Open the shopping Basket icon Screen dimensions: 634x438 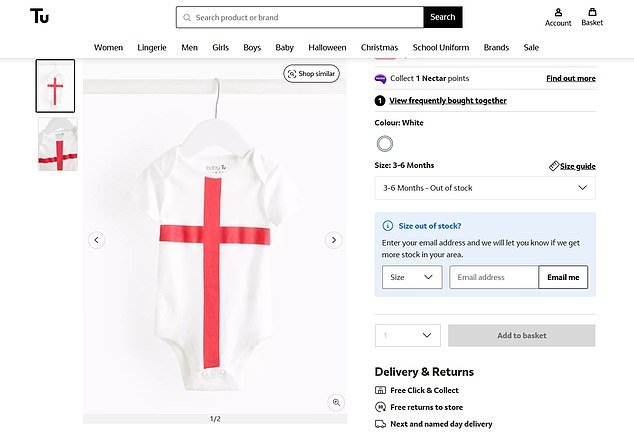coord(592,12)
